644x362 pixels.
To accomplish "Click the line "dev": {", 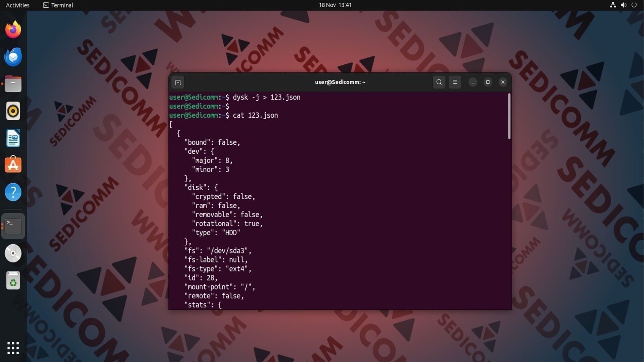I will point(199,152).
